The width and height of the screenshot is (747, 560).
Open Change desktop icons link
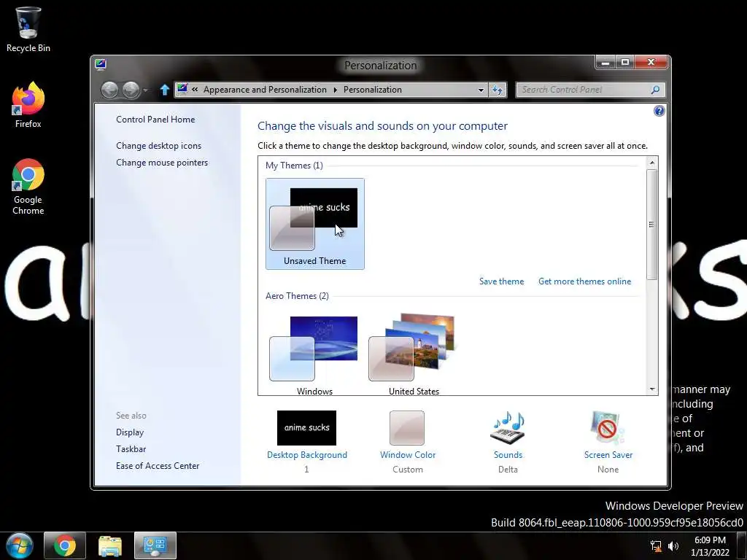click(158, 146)
